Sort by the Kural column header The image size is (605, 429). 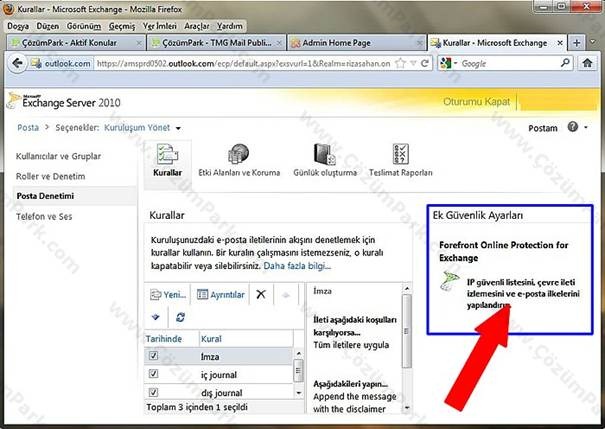(211, 339)
